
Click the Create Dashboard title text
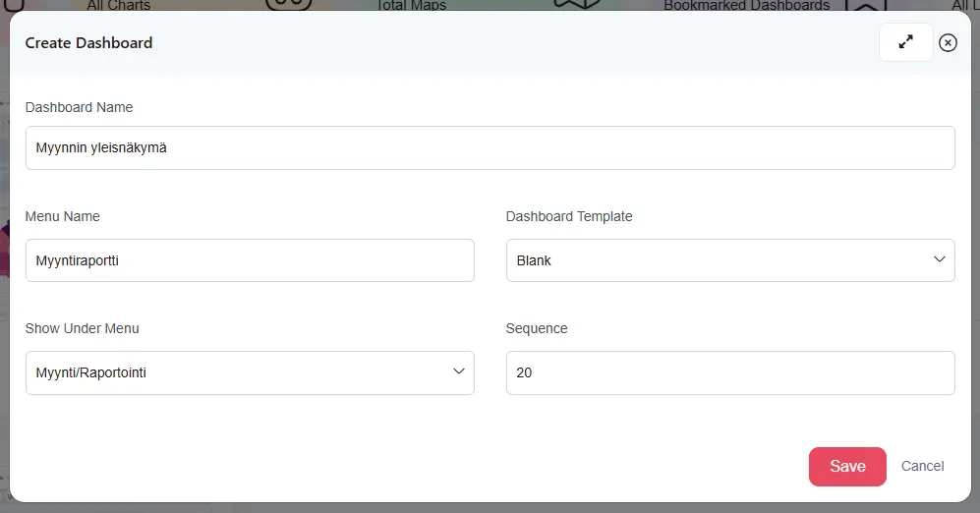pos(88,42)
